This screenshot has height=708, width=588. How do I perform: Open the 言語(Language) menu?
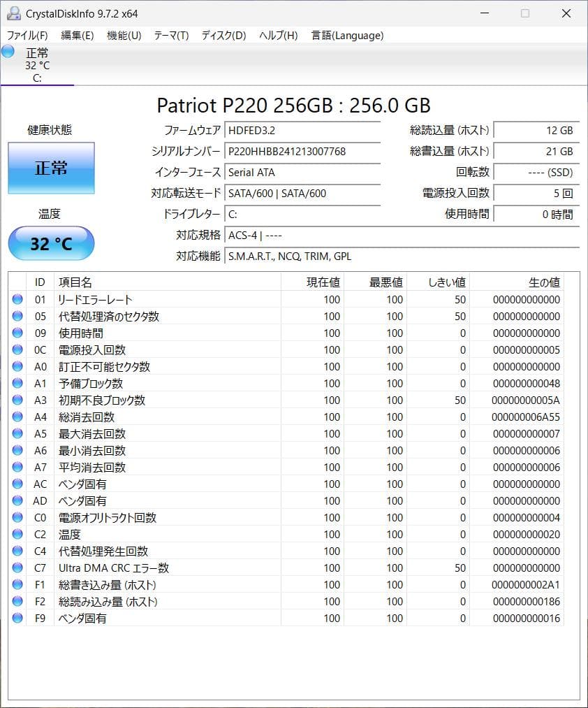[x=348, y=36]
